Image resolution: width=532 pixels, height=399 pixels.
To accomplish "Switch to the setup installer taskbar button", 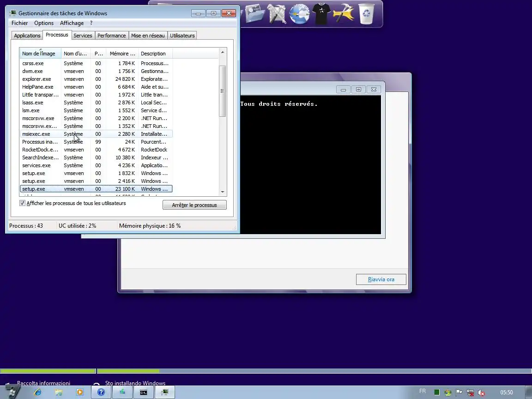I will (122, 392).
